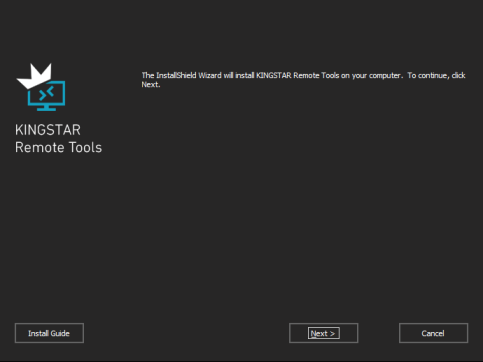Click the InstallShield Wizard description sentence
Viewport: 483px width, 362px height.
[303, 80]
